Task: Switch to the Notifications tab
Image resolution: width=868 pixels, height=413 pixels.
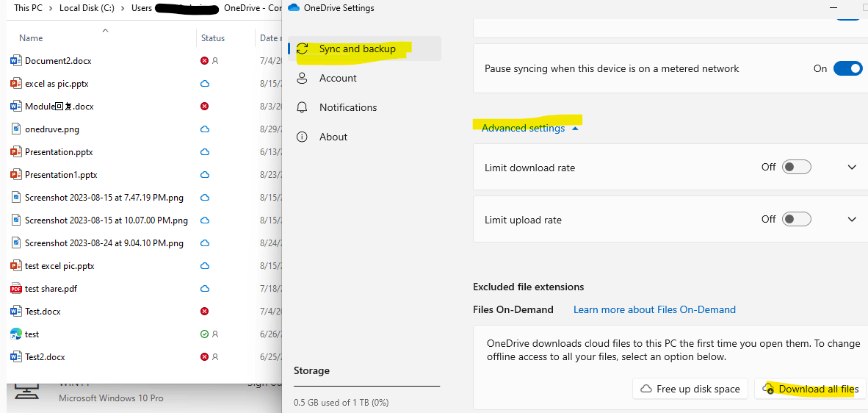Action: coord(347,107)
